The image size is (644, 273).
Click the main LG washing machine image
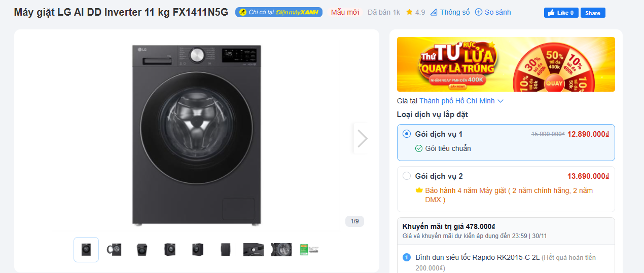(x=197, y=134)
